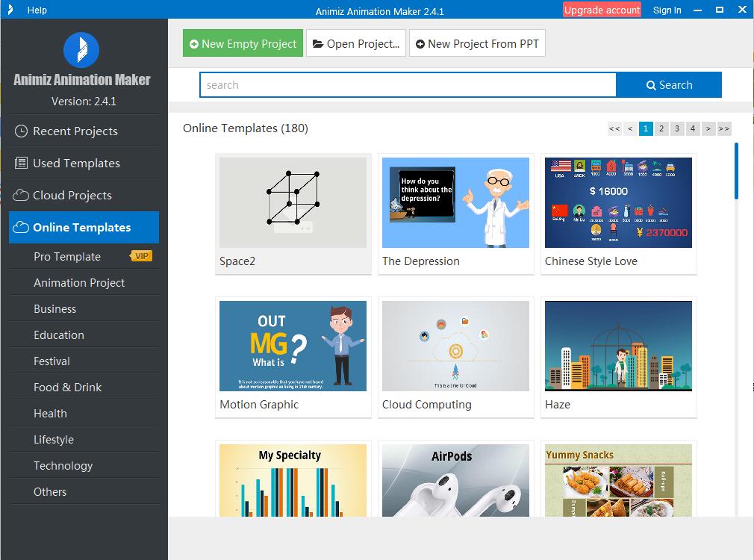
Task: Select Online Templates section
Action: (x=84, y=227)
